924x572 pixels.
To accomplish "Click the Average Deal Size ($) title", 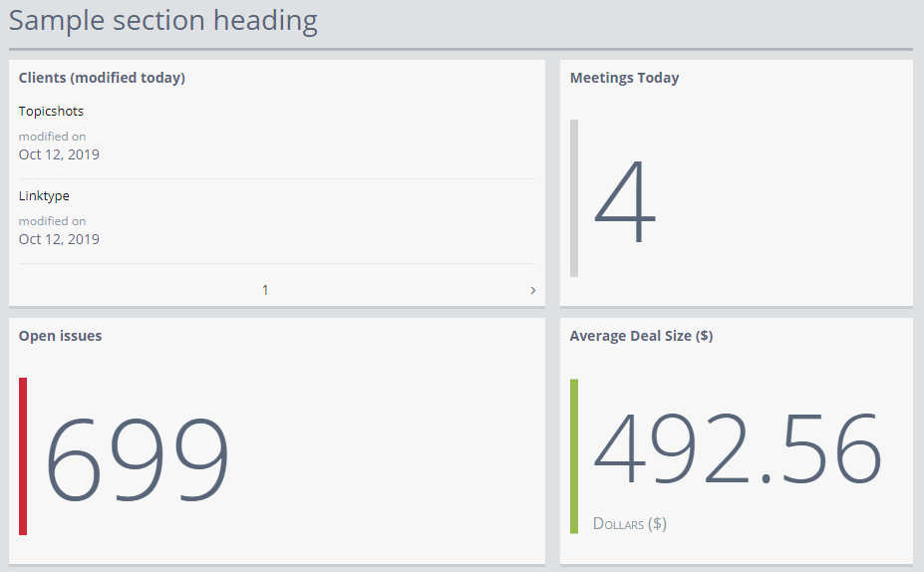I will (641, 336).
